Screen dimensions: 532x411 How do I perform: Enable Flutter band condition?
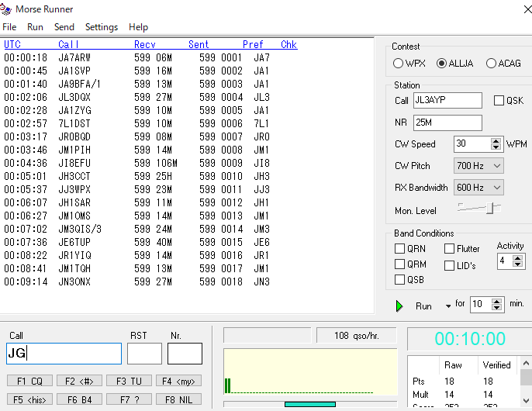coord(449,249)
